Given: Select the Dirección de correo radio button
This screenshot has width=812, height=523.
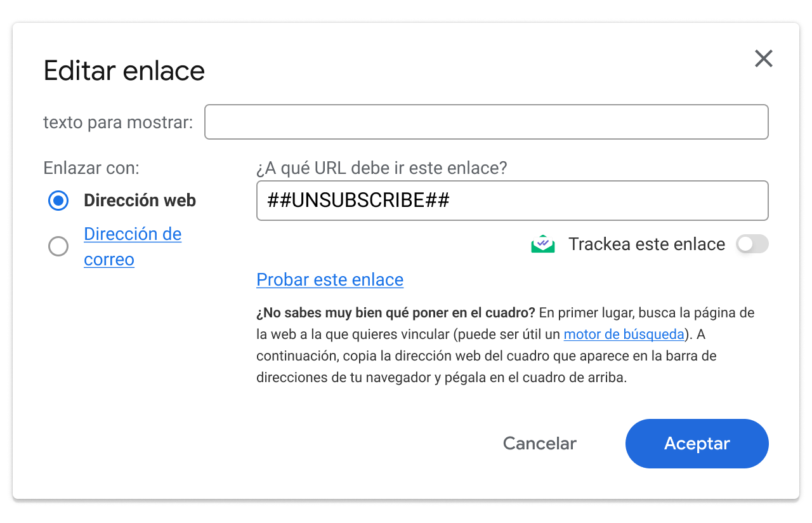Looking at the screenshot, I should tap(58, 247).
